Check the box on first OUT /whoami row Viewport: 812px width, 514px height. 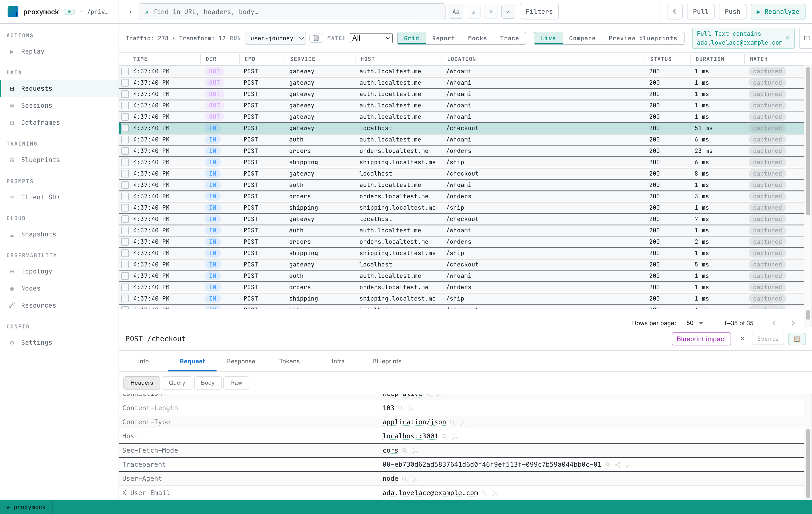pos(125,71)
